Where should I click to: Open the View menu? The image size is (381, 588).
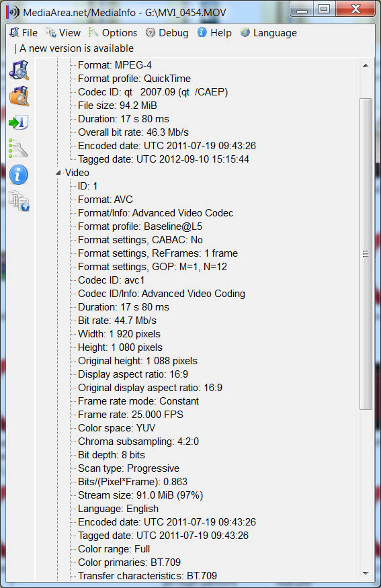click(x=63, y=33)
